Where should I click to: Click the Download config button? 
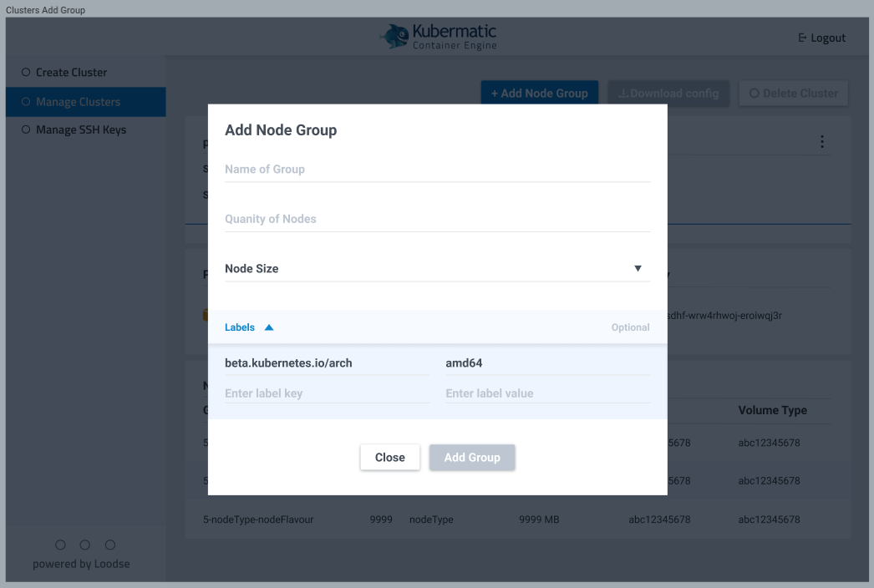668,93
